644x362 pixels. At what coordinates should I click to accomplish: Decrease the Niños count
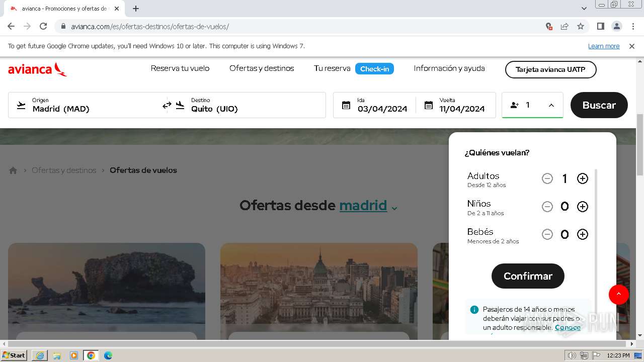(x=547, y=207)
